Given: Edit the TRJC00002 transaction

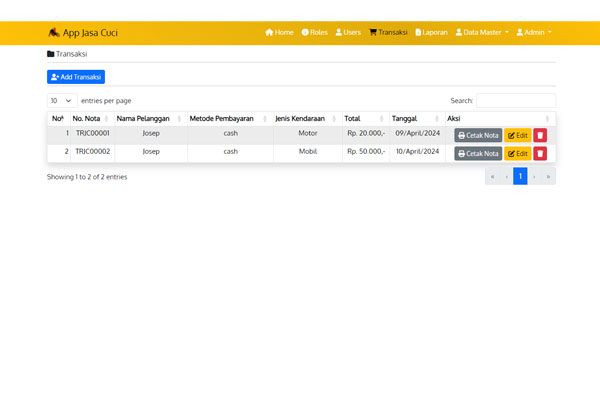Looking at the screenshot, I should click(518, 153).
